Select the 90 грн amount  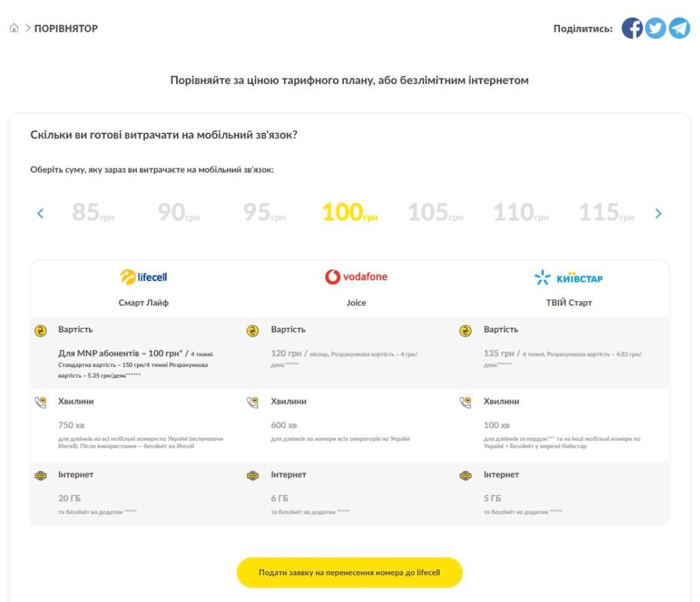(178, 213)
